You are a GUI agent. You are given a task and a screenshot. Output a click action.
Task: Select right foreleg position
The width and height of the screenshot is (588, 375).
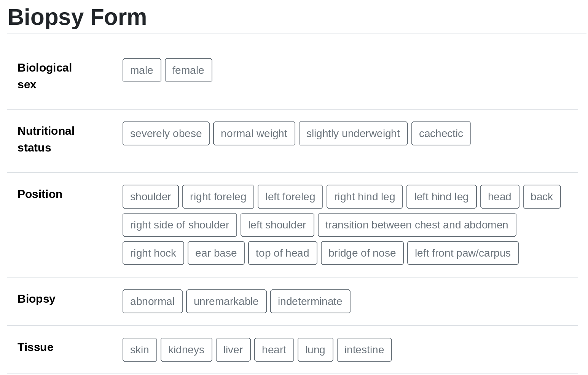pyautogui.click(x=218, y=197)
